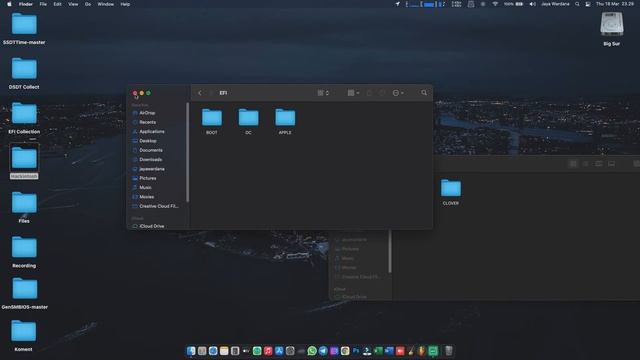The width and height of the screenshot is (640, 360).
Task: Open the Share button in EFI window toolbar
Action: 369,93
